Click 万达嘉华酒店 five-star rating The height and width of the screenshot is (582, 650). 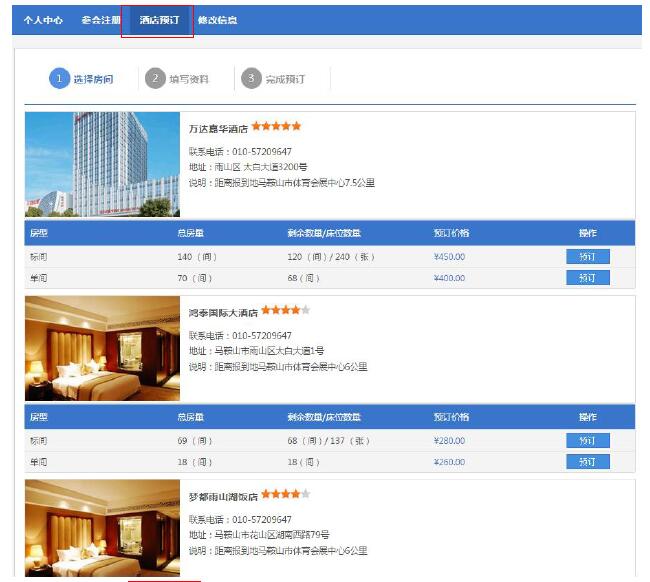coord(276,127)
